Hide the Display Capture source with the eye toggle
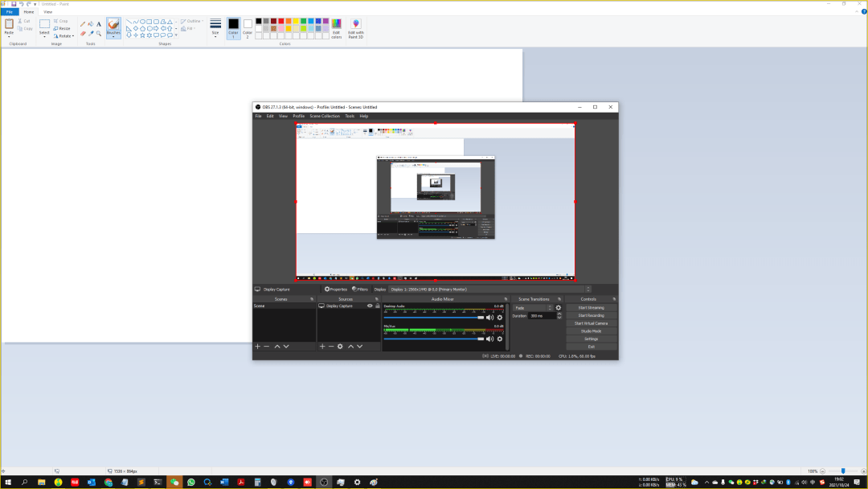The height and width of the screenshot is (489, 868). [370, 306]
